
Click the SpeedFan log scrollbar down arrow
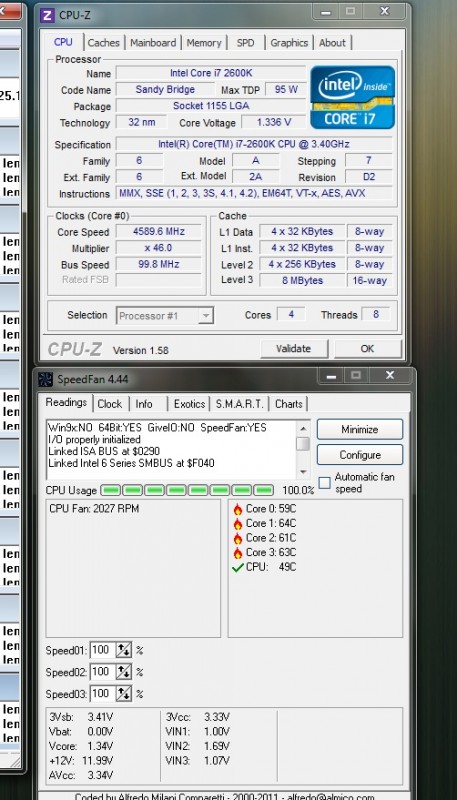pos(303,472)
